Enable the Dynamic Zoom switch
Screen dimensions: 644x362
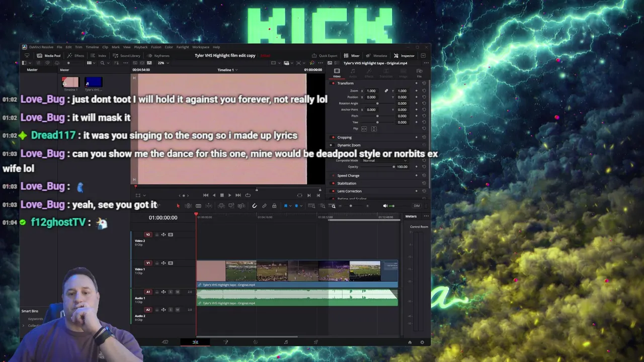pyautogui.click(x=331, y=145)
